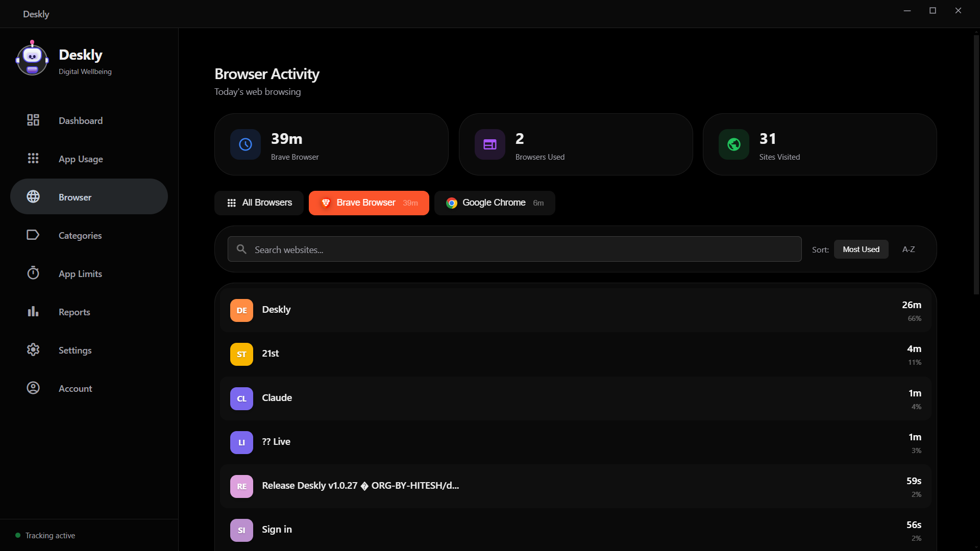Open App Limits timer icon
980x551 pixels.
click(33, 273)
